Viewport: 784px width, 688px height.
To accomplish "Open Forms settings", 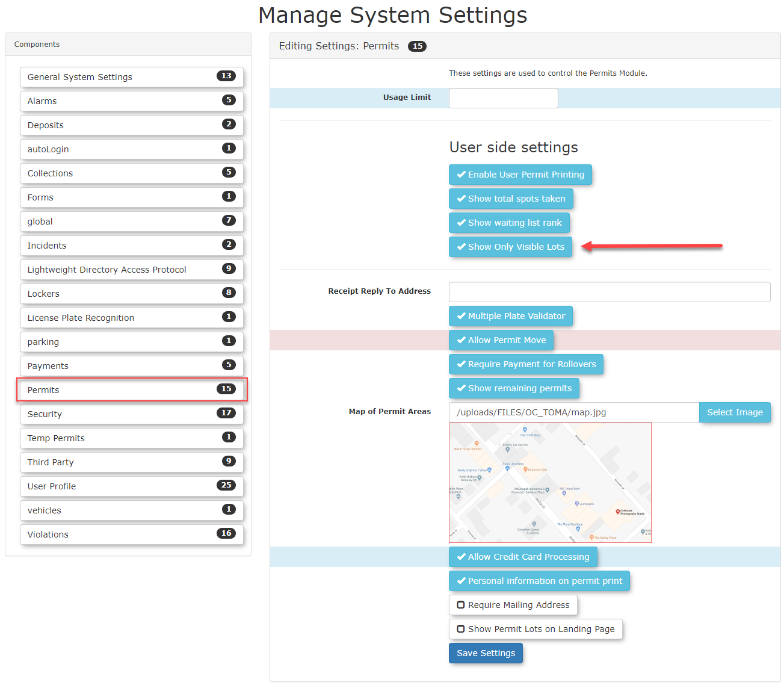I will click(x=132, y=197).
